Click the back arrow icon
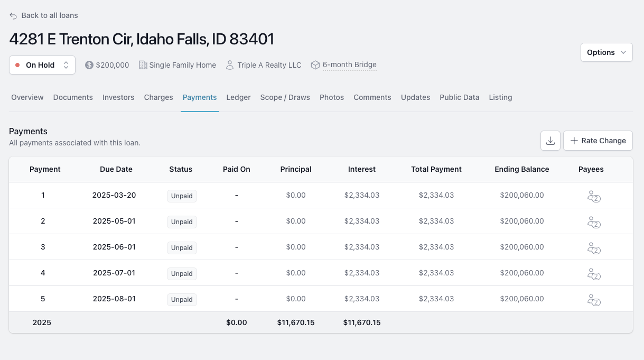644x360 pixels. coord(13,16)
